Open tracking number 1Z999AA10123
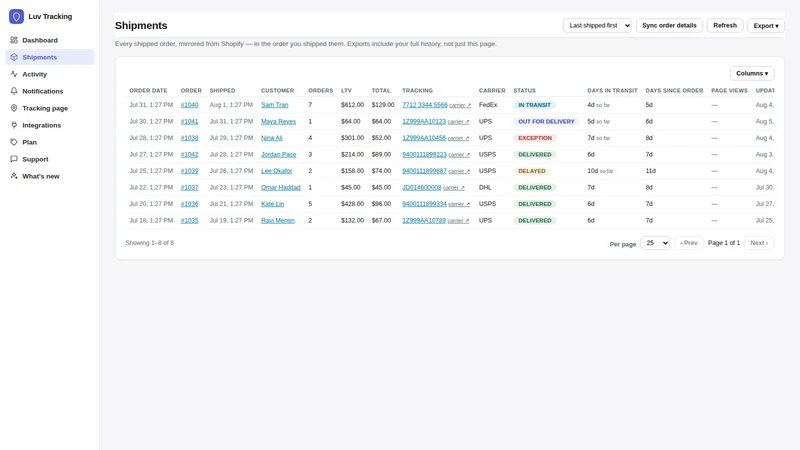This screenshot has height=450, width=800. (x=424, y=121)
